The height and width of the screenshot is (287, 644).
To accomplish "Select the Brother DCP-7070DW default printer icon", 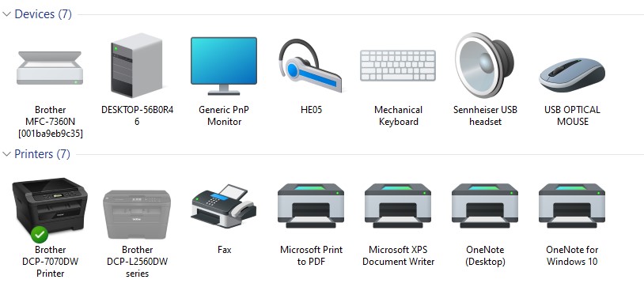I will (50, 210).
